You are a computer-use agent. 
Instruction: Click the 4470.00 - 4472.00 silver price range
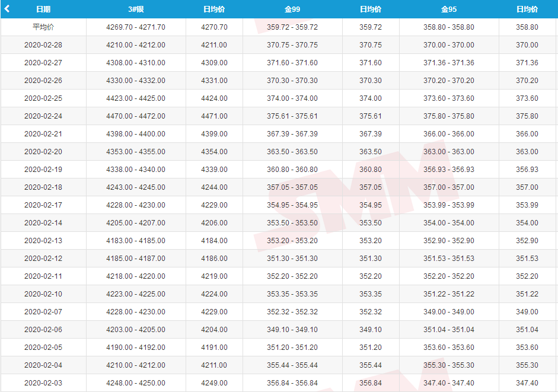click(x=136, y=116)
